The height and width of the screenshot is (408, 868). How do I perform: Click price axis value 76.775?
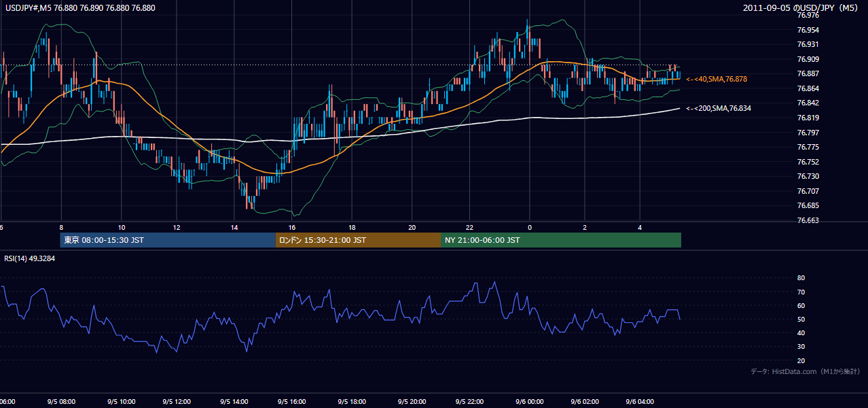[808, 147]
